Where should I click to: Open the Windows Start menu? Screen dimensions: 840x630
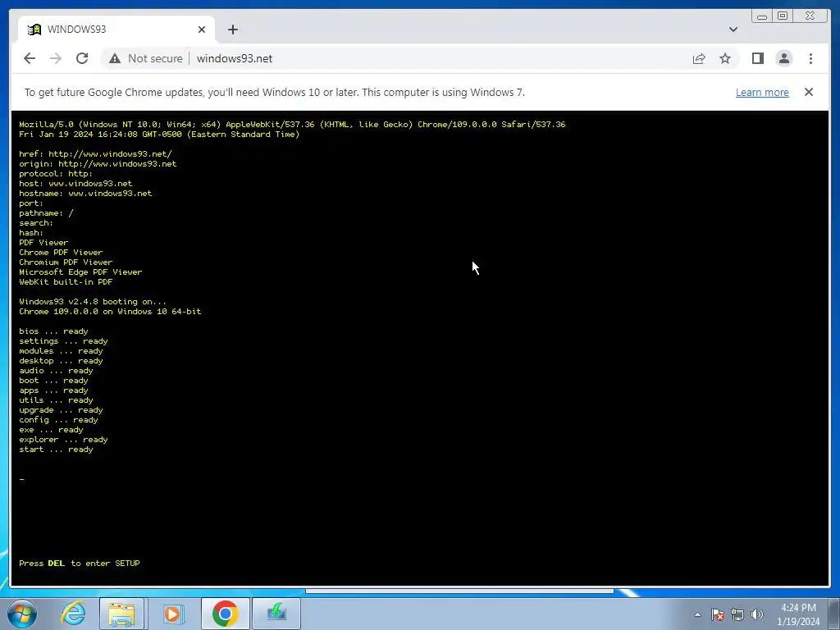(x=22, y=614)
